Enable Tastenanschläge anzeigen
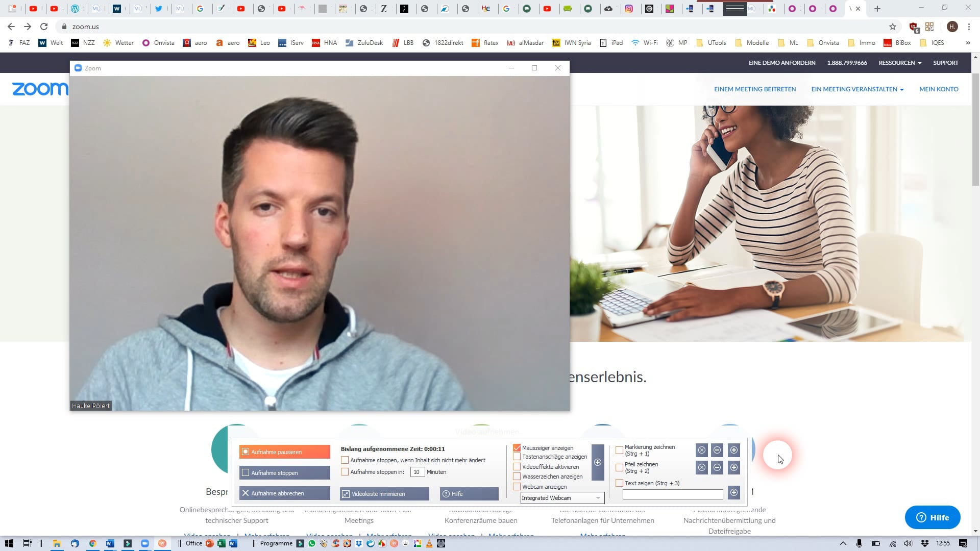The height and width of the screenshot is (551, 980). tap(517, 457)
